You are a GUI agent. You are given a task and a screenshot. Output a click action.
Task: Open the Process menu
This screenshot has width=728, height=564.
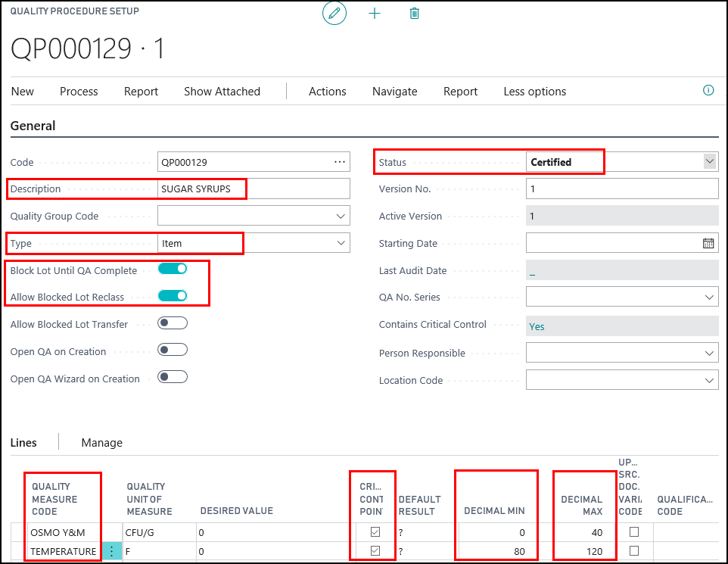click(79, 92)
